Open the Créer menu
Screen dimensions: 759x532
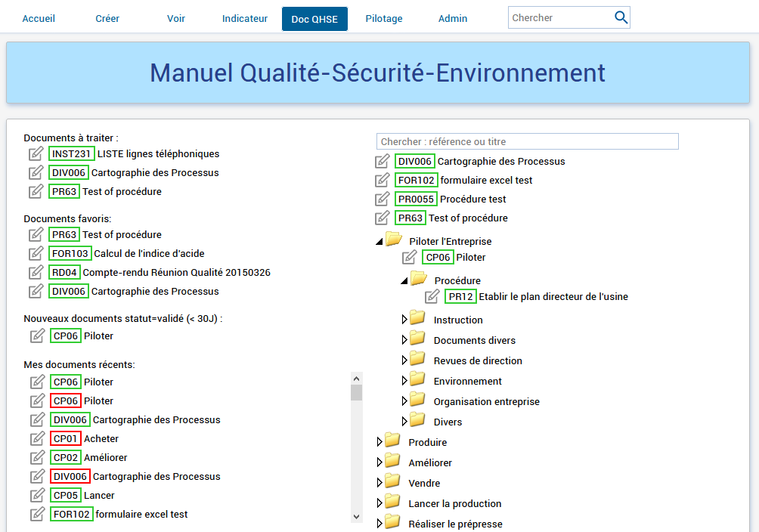[107, 18]
